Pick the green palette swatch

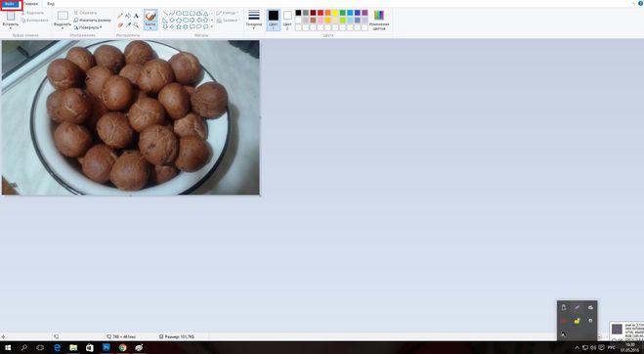343,13
